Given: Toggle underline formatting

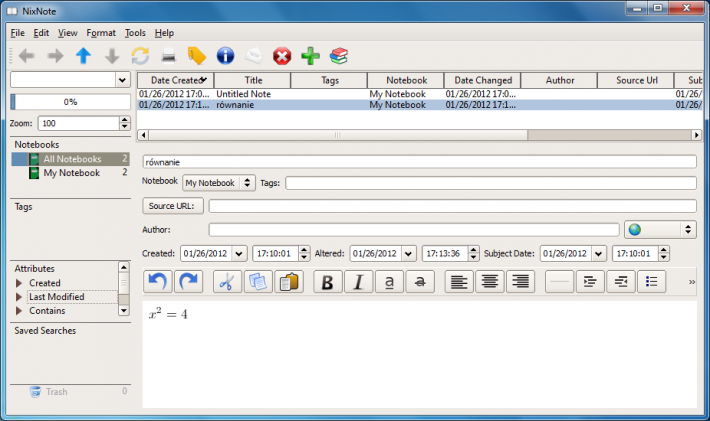Looking at the screenshot, I should 389,282.
